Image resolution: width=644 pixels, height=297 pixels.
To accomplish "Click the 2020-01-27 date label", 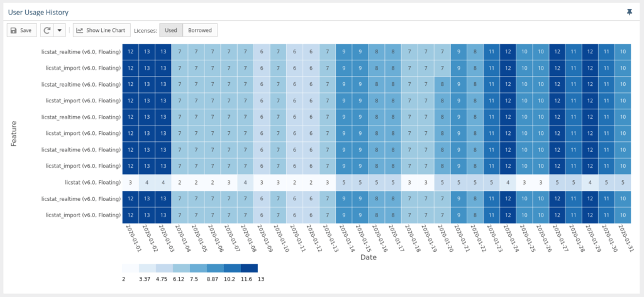I will (560, 237).
